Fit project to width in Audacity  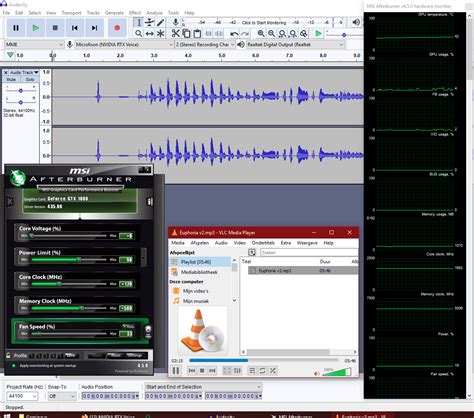[x=293, y=33]
